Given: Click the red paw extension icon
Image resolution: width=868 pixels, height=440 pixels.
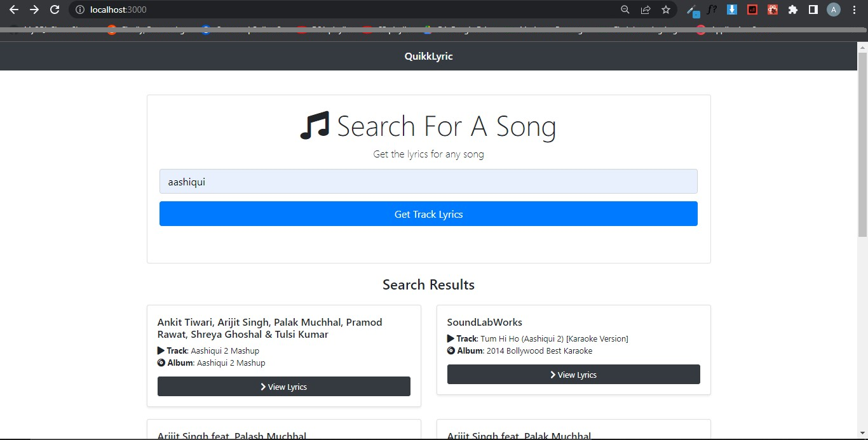Looking at the screenshot, I should [771, 10].
